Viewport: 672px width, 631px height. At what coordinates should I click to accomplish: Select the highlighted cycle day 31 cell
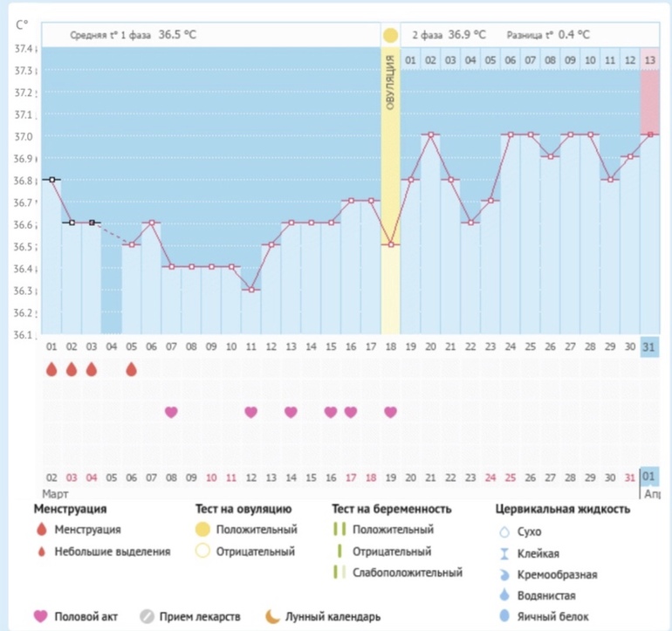click(x=649, y=346)
